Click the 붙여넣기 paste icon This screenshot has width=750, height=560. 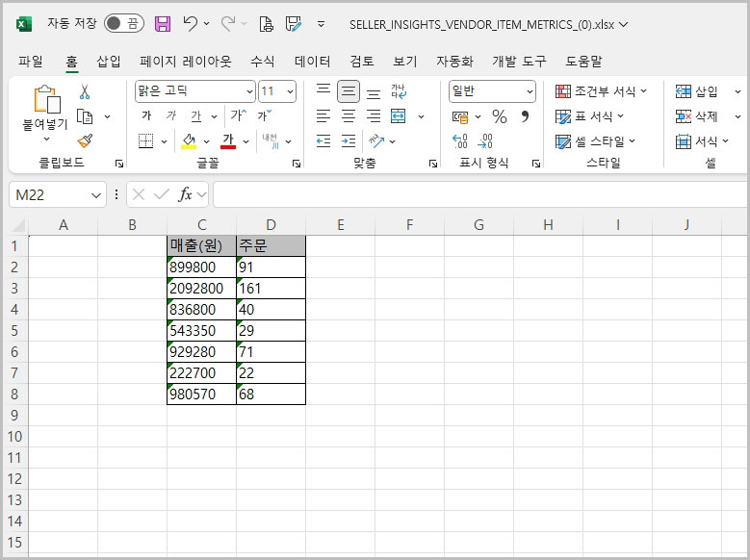point(46,99)
